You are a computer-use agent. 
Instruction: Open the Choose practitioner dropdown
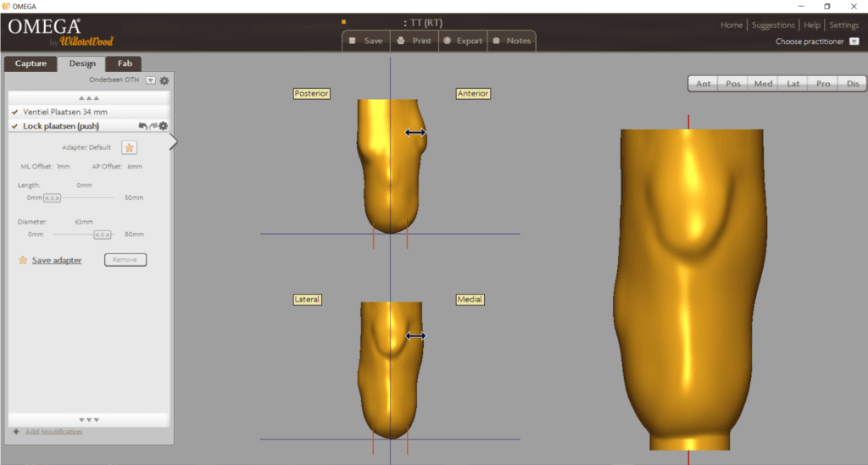click(x=854, y=42)
